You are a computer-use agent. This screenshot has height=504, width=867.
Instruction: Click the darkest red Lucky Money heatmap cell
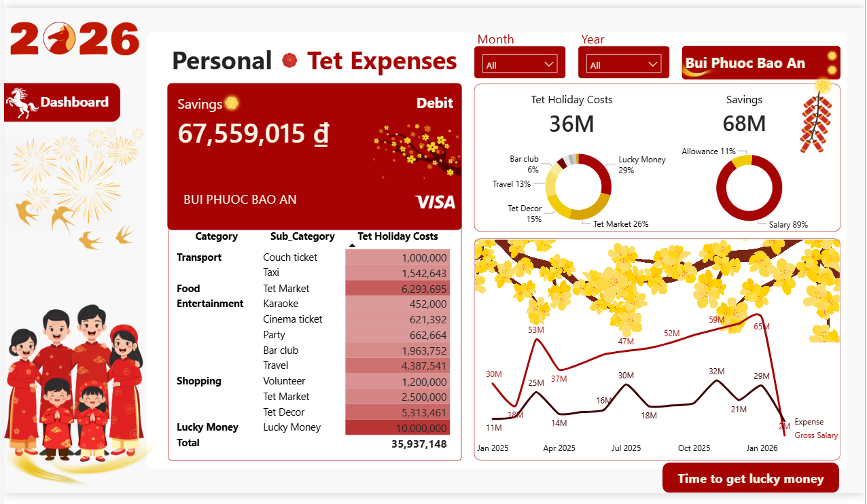pos(397,427)
